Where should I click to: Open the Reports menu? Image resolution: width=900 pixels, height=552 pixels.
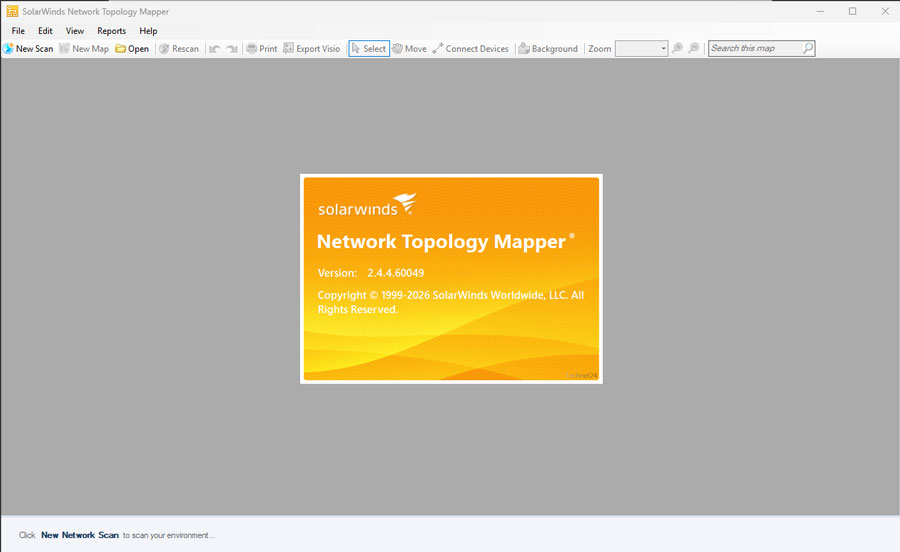pyautogui.click(x=111, y=31)
